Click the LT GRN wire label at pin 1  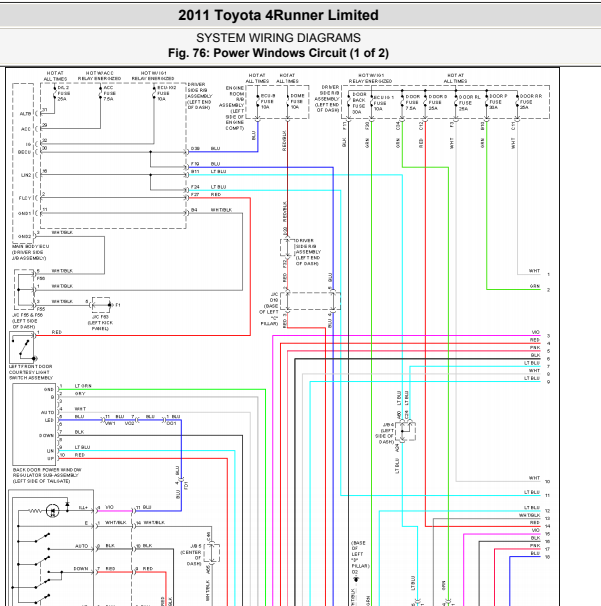(83, 386)
